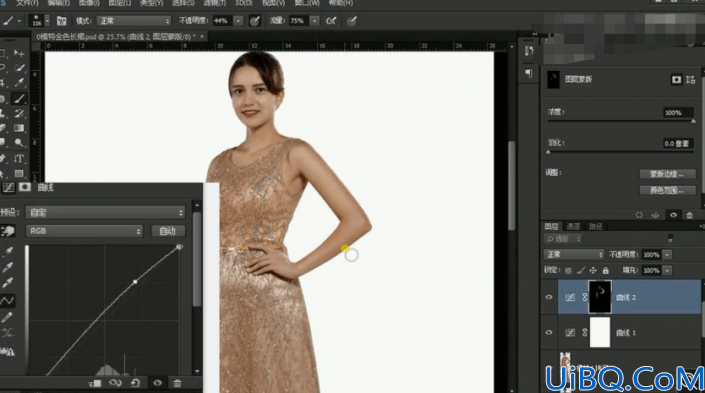Viewport: 705px width, 393px height.
Task: Click the 自动 auto button in Curves
Action: coord(167,231)
